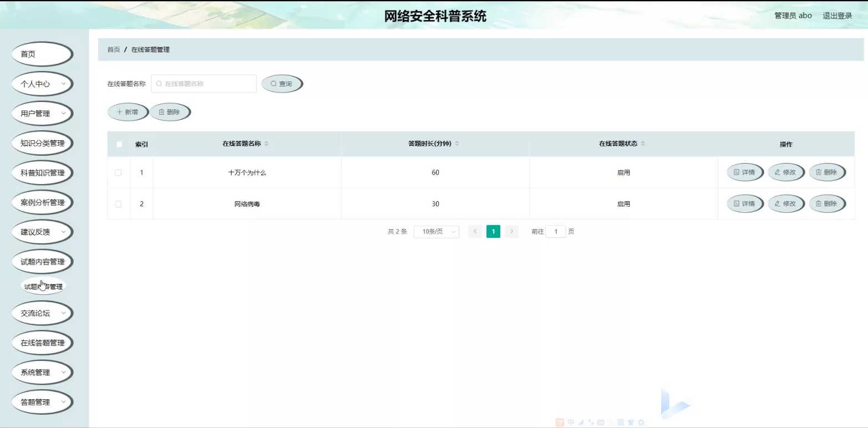This screenshot has width=868, height=428.
Task: Click the input method 中 icon in the tray
Action: coord(571,421)
